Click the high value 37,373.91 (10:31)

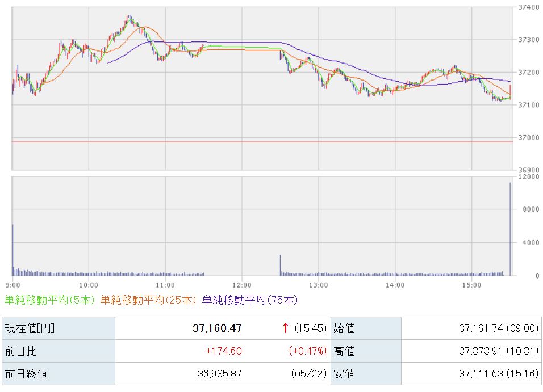pyautogui.click(x=499, y=351)
